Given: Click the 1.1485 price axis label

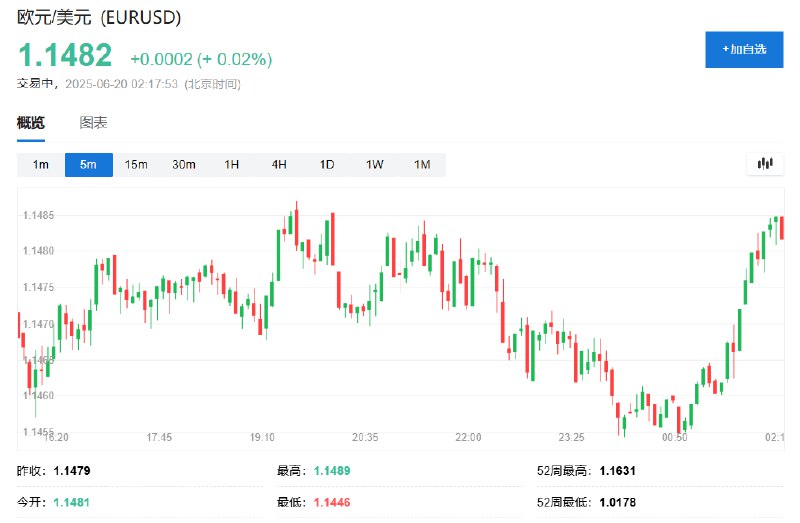Looking at the screenshot, I should (38, 215).
